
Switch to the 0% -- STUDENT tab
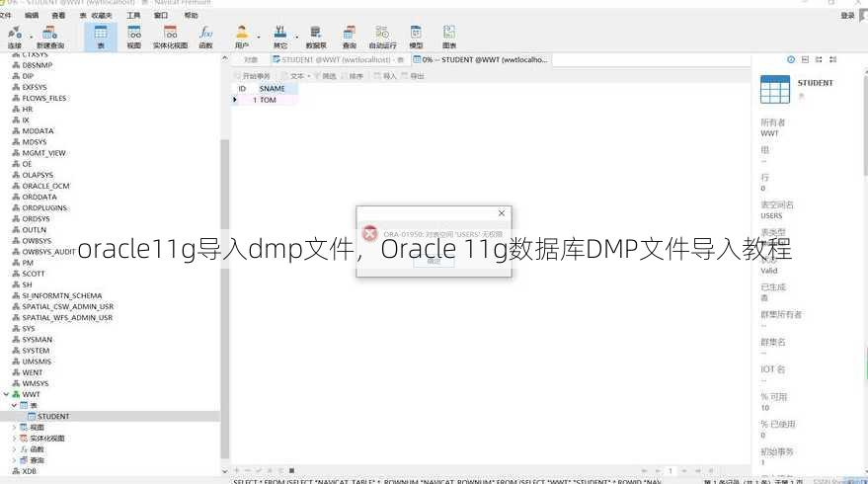point(481,59)
